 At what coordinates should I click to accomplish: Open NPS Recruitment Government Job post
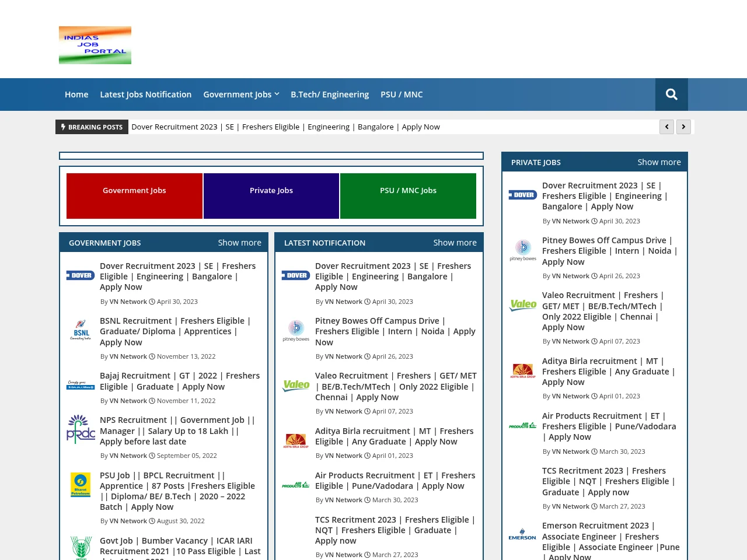click(x=177, y=430)
